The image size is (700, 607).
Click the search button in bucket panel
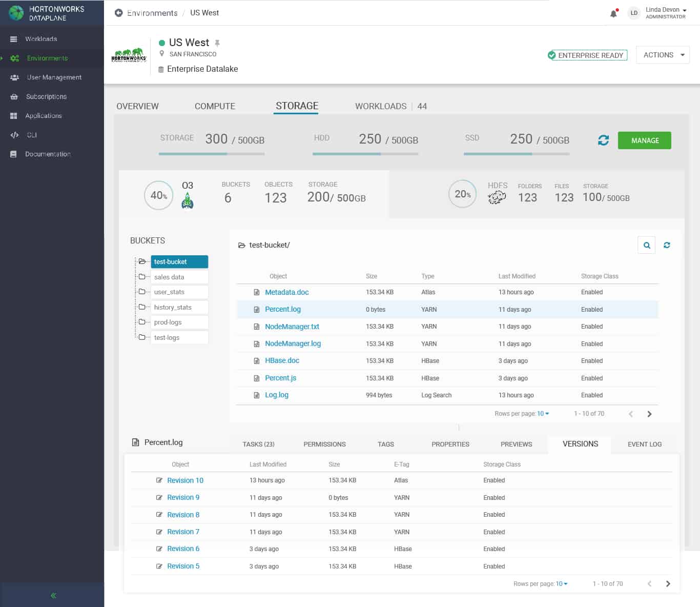tap(647, 245)
